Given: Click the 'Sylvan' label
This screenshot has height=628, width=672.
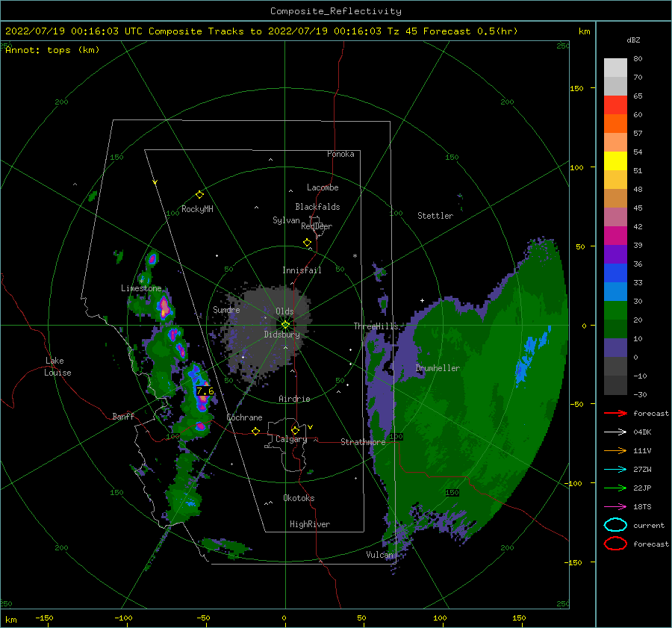Looking at the screenshot, I should [286, 220].
